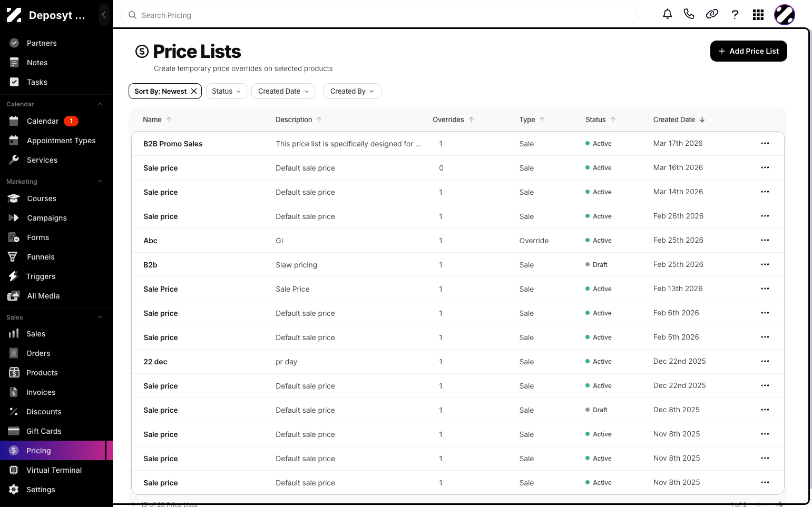Open the apps grid menu
Viewport: 812px width, 507px height.
(758, 15)
